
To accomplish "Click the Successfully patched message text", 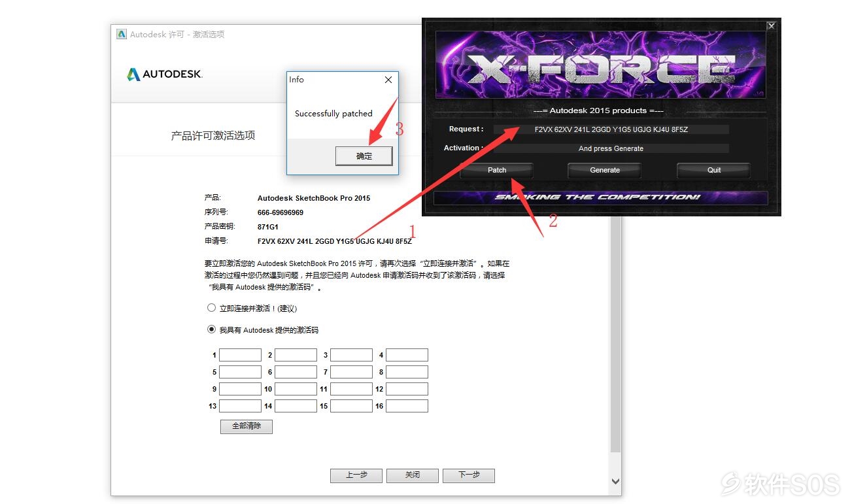I will pos(333,114).
